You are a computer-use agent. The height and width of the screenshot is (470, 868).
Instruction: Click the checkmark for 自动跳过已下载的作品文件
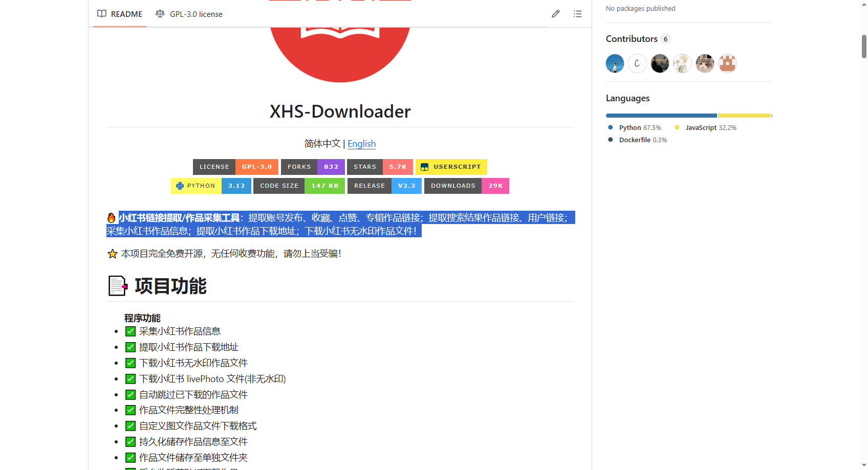pos(131,395)
